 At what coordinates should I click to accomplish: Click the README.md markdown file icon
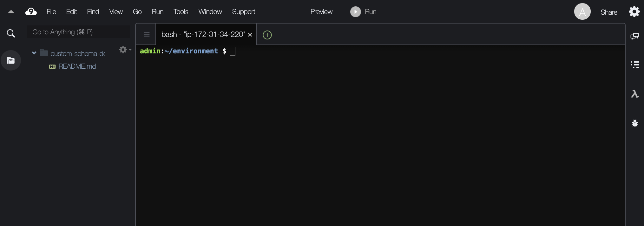(52, 67)
